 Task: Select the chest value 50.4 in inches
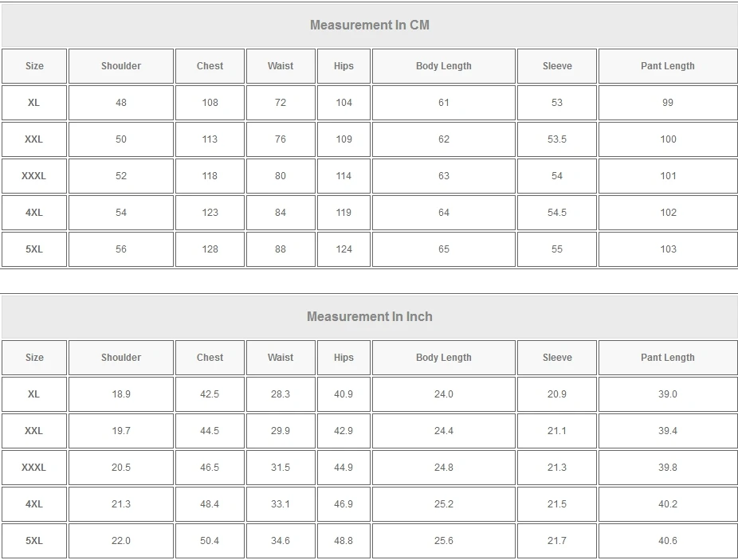tap(210, 541)
